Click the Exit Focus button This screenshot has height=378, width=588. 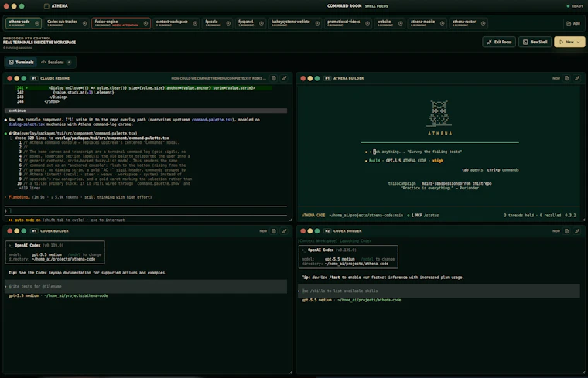tap(499, 42)
